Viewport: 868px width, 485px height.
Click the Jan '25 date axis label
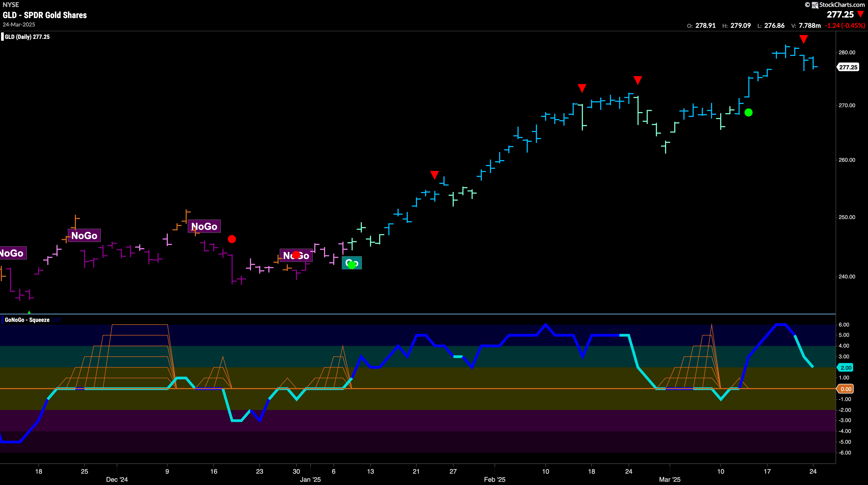click(310, 479)
